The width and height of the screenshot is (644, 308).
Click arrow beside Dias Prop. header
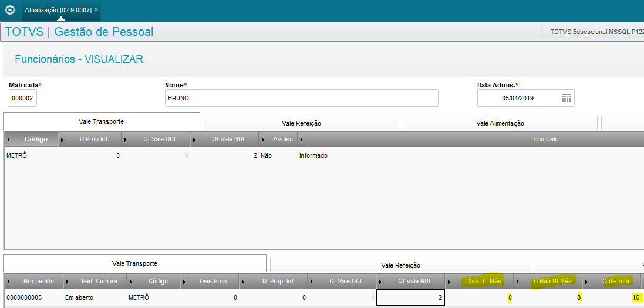[184, 282]
